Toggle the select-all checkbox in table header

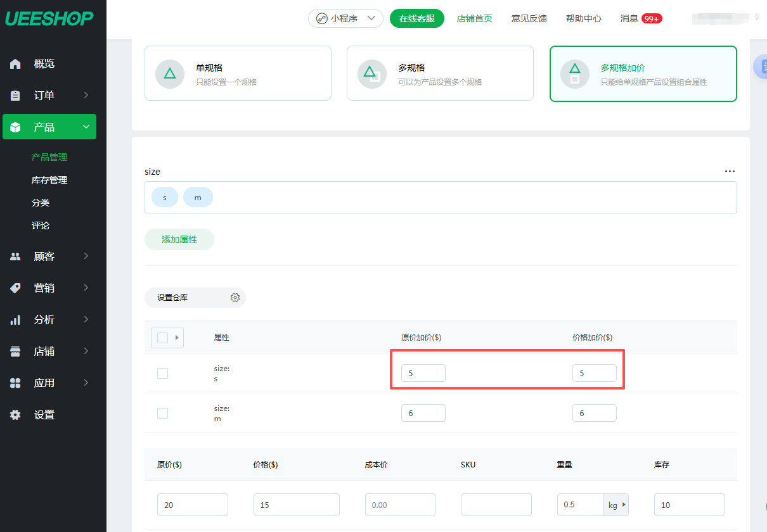(x=162, y=338)
